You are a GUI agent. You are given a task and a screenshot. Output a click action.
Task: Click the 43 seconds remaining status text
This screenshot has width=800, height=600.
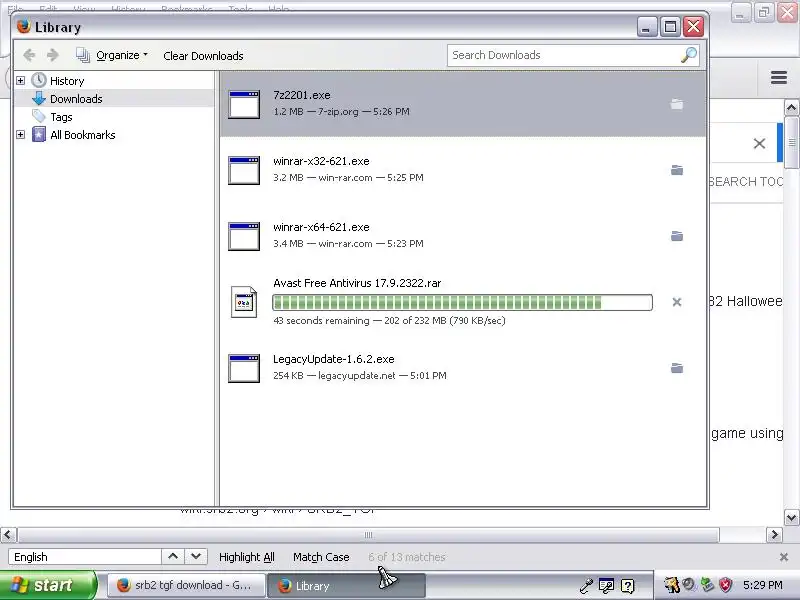389,320
